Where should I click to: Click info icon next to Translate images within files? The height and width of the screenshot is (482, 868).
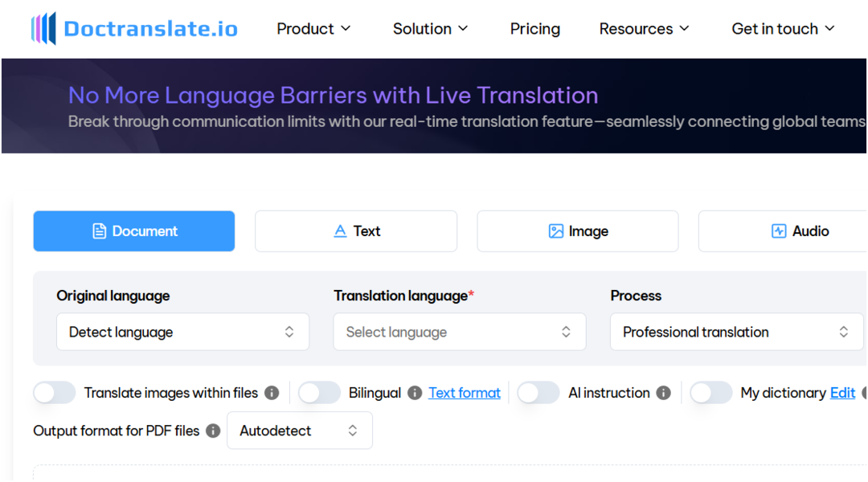tap(272, 393)
